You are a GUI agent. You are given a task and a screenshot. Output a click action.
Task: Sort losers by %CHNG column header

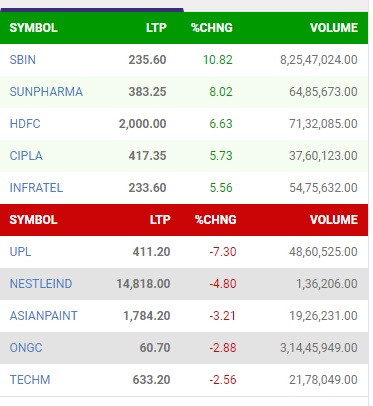[x=216, y=220]
